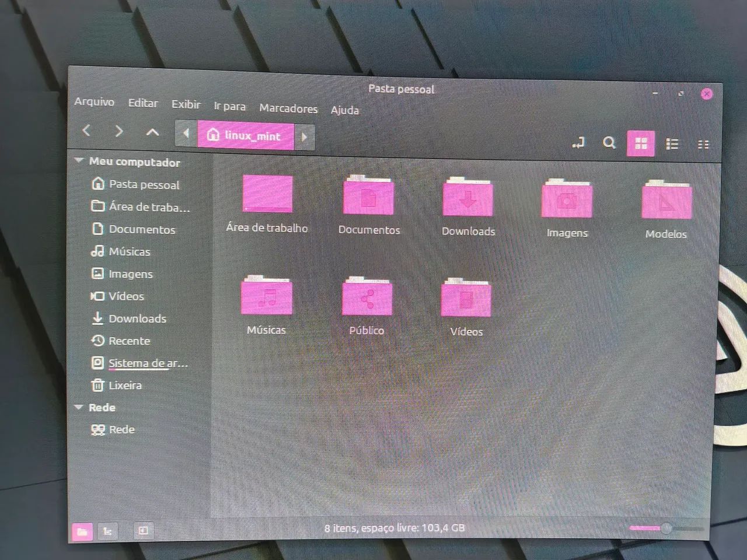
Task: Toggle the location entry mode icon
Action: tap(578, 142)
